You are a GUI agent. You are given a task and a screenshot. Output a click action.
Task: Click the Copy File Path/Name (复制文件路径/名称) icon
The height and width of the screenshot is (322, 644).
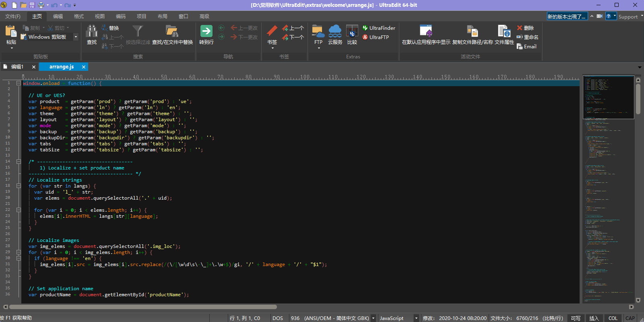click(472, 31)
